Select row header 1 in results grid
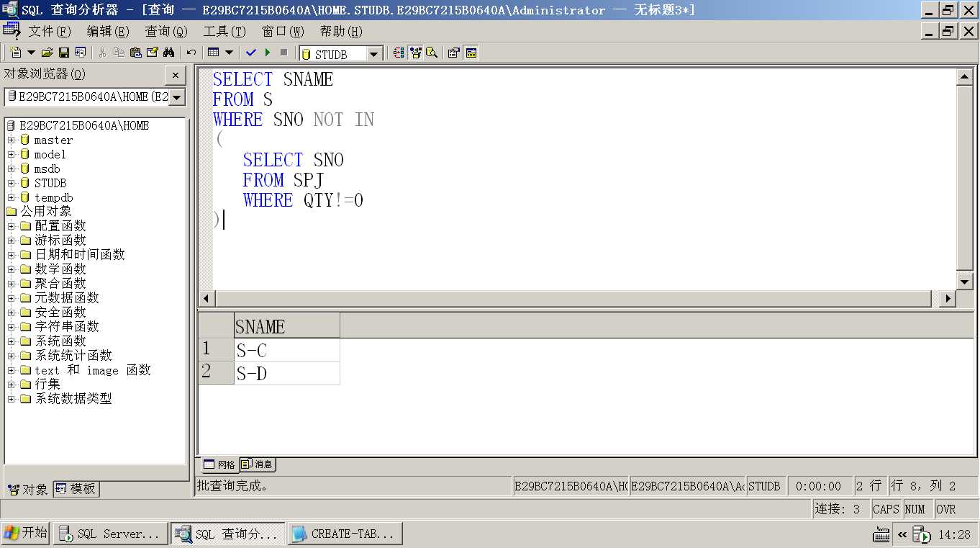This screenshot has width=980, height=548. [216, 350]
